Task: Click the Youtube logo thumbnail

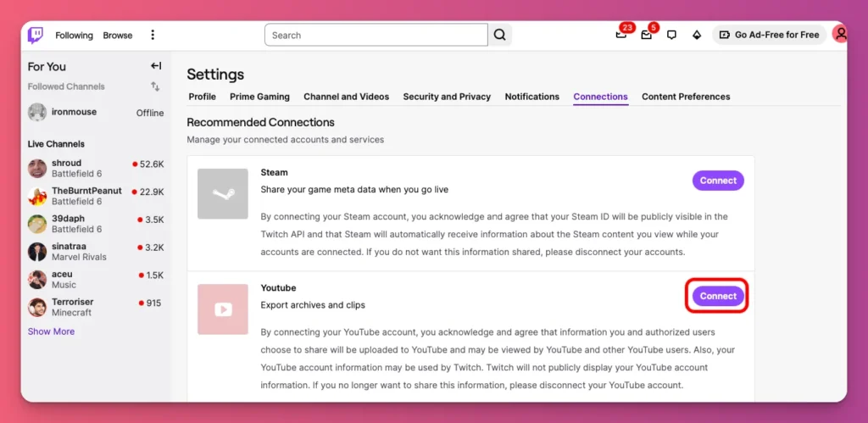Action: (x=223, y=309)
